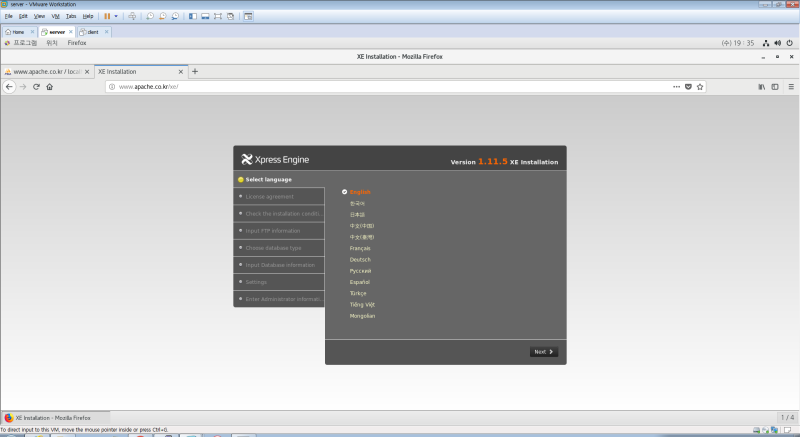This screenshot has width=800, height=437.
Task: Take a snapshot of this VM
Action: click(x=150, y=16)
